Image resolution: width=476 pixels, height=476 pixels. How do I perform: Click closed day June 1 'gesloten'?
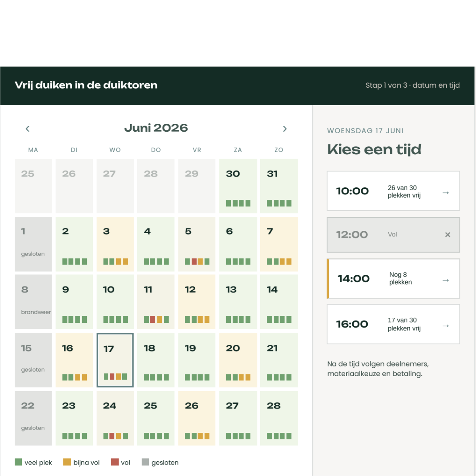point(33,244)
